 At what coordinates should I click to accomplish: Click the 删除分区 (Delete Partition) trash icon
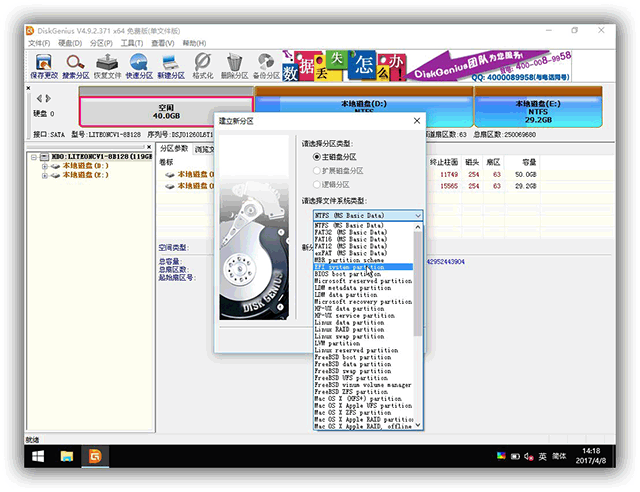[x=234, y=66]
